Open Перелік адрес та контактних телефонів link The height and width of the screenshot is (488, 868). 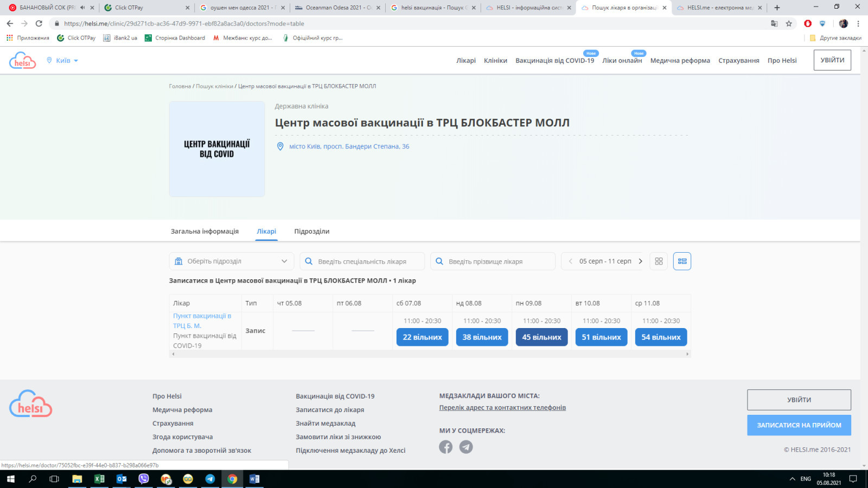click(502, 408)
